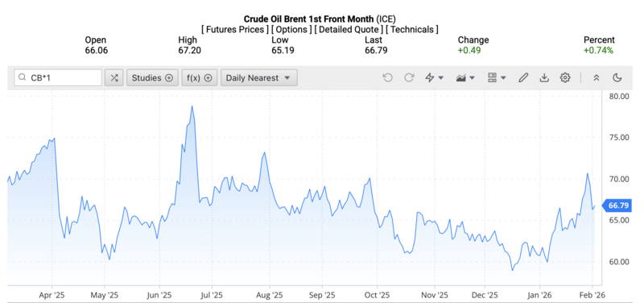Viewport: 644px width, 303px height.
Task: Click the Crude Oil Brent 1st Front Month title
Action: click(309, 19)
